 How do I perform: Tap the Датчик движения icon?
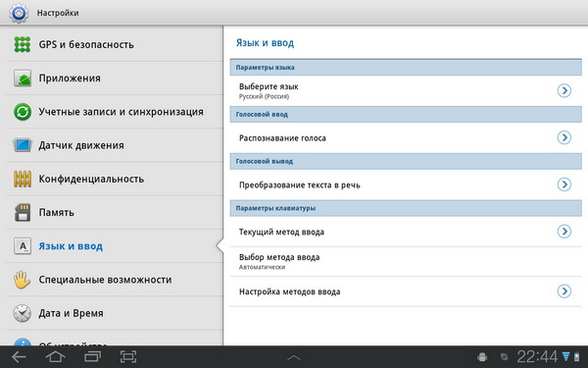[23, 145]
